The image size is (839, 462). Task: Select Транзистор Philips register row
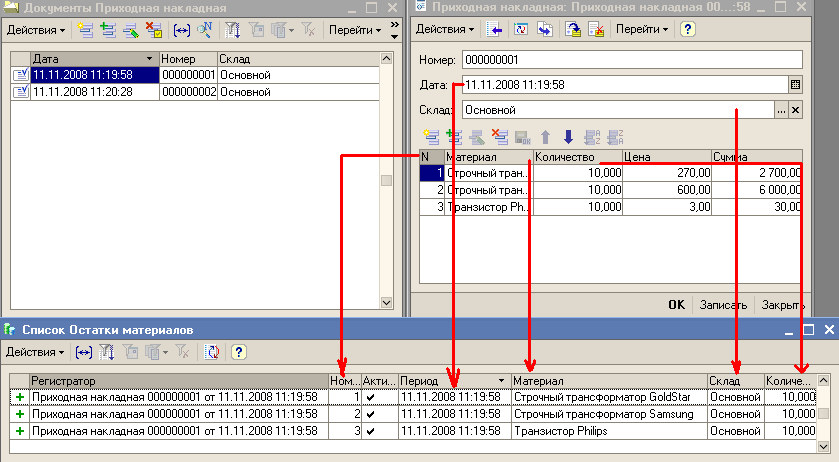[413, 431]
